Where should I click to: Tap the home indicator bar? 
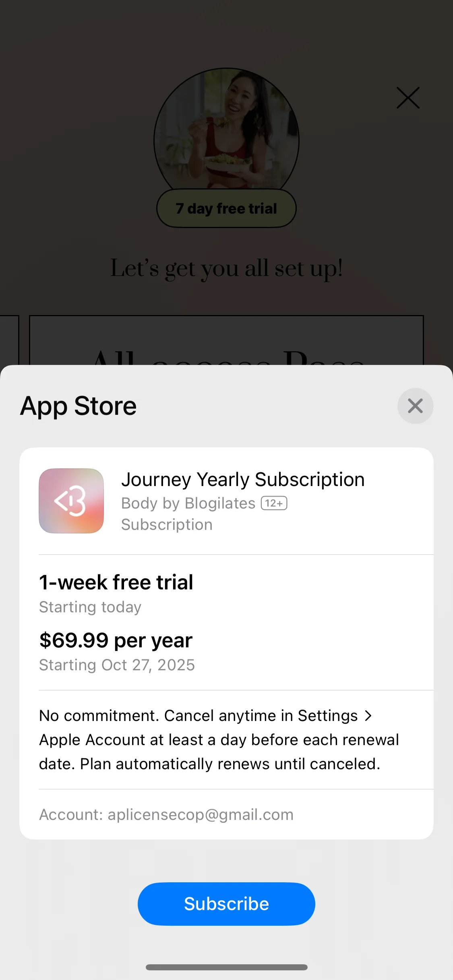click(226, 967)
